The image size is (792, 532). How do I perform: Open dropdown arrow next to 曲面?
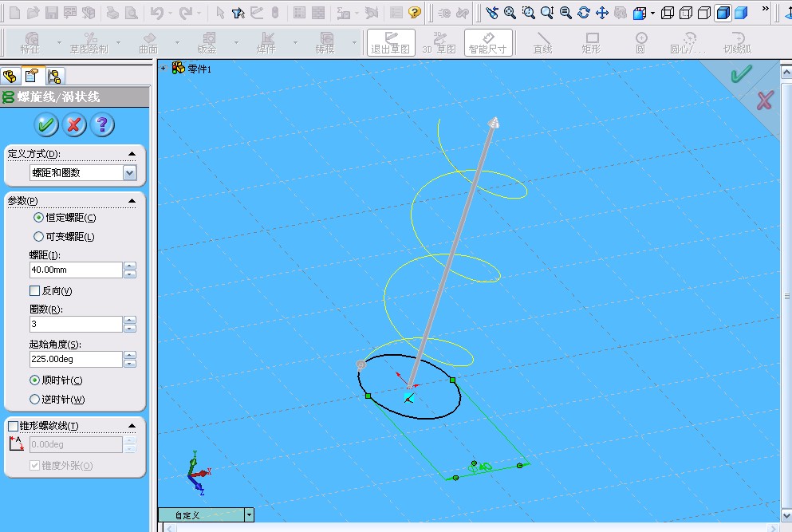click(177, 42)
